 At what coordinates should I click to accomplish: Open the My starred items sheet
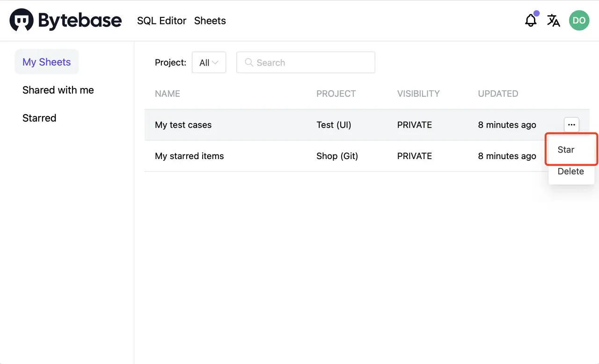(x=189, y=156)
